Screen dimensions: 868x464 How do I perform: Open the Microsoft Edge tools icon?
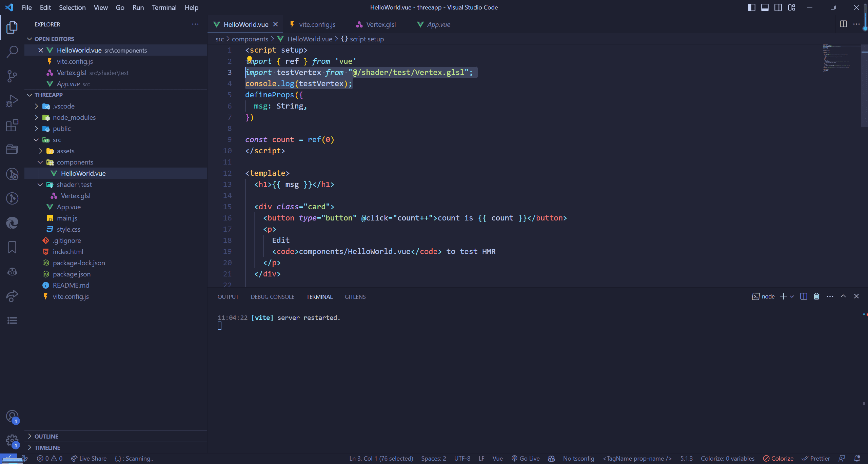pyautogui.click(x=12, y=223)
